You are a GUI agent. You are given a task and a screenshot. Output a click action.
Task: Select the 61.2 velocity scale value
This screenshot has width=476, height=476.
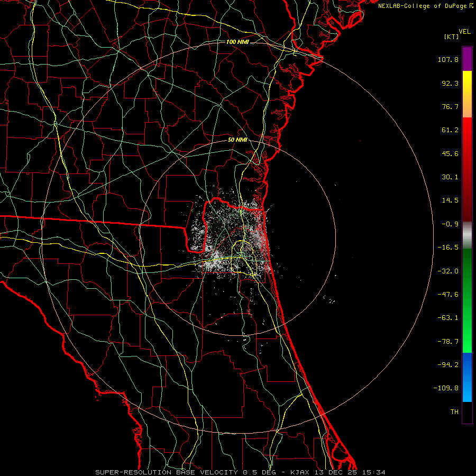point(450,130)
